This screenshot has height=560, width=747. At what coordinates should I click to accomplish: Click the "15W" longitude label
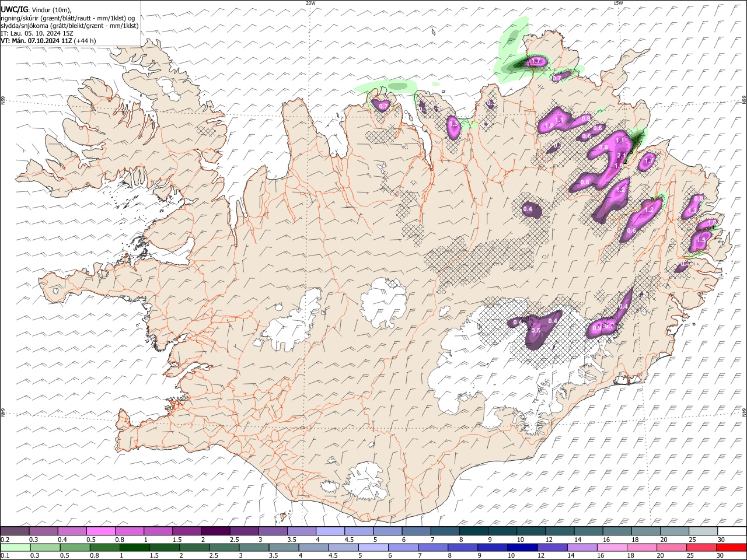click(617, 3)
